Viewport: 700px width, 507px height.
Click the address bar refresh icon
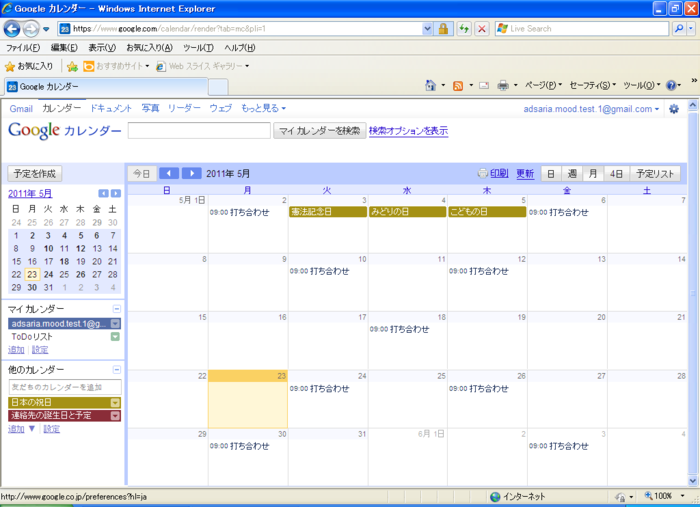coord(464,29)
